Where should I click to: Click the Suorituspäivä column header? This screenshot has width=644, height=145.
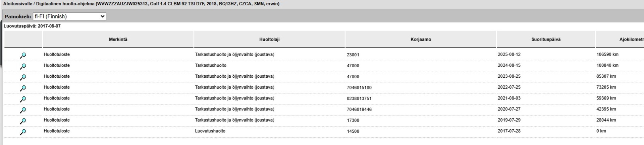[546, 40]
